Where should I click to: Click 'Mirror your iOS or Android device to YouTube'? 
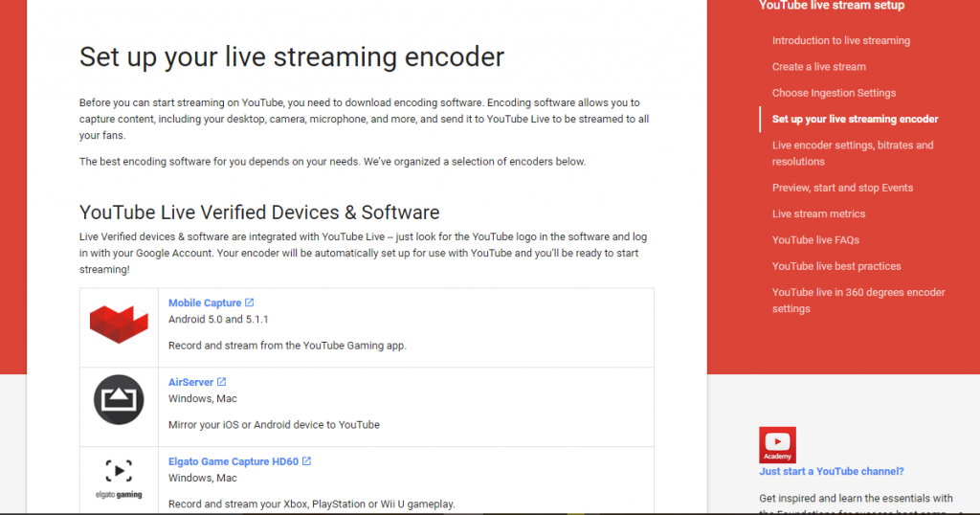pyautogui.click(x=274, y=425)
